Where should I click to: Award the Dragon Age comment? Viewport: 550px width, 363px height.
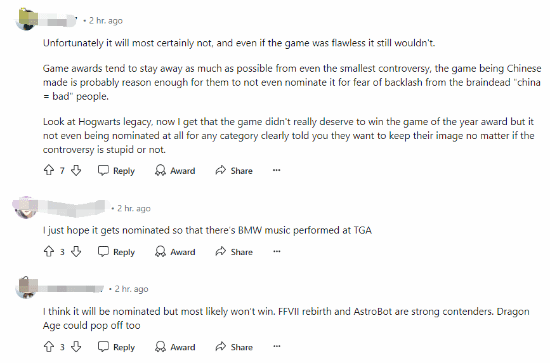[175, 347]
